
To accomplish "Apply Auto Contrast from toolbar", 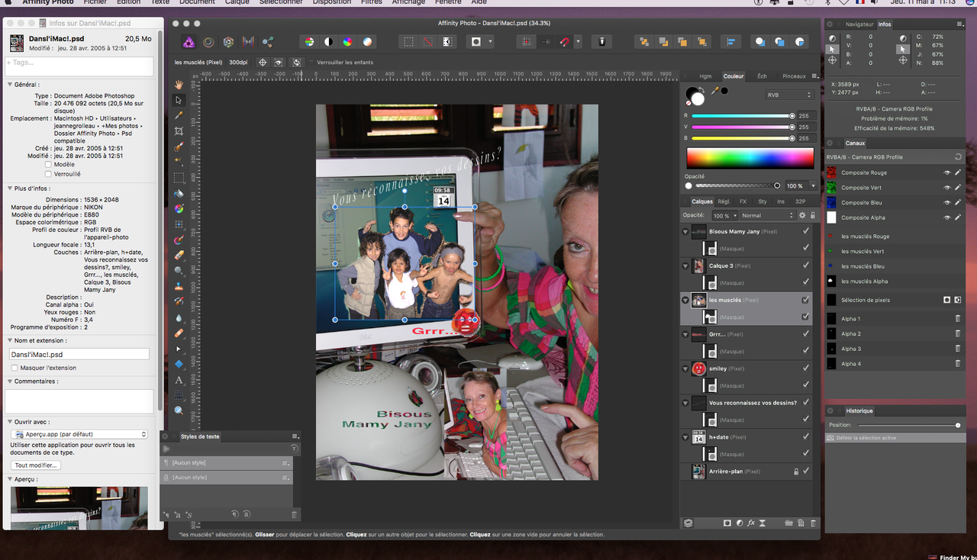I will (x=328, y=42).
